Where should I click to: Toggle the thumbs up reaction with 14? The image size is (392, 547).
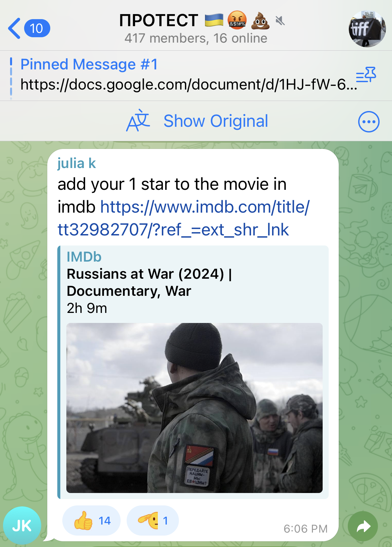click(91, 521)
